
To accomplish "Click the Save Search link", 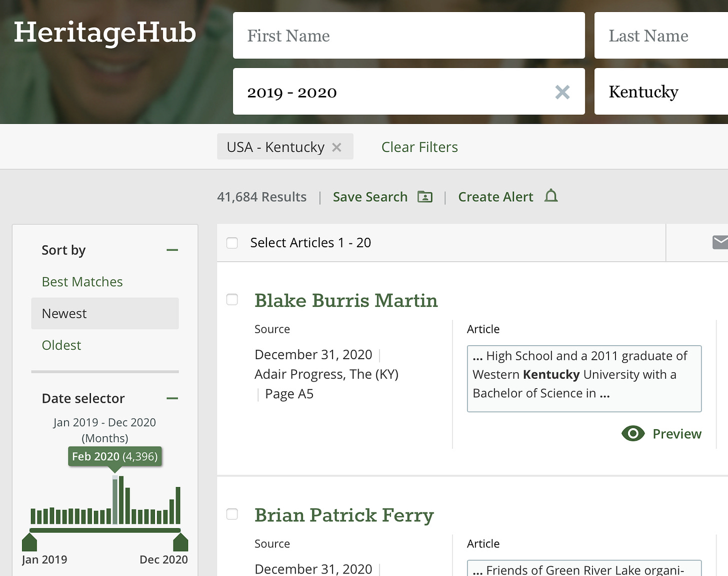I will click(x=370, y=197).
